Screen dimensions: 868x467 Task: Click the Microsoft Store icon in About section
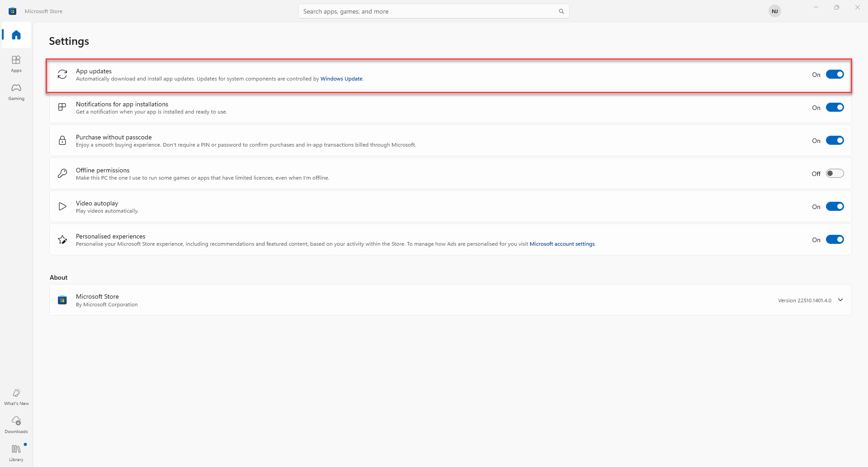pyautogui.click(x=62, y=300)
